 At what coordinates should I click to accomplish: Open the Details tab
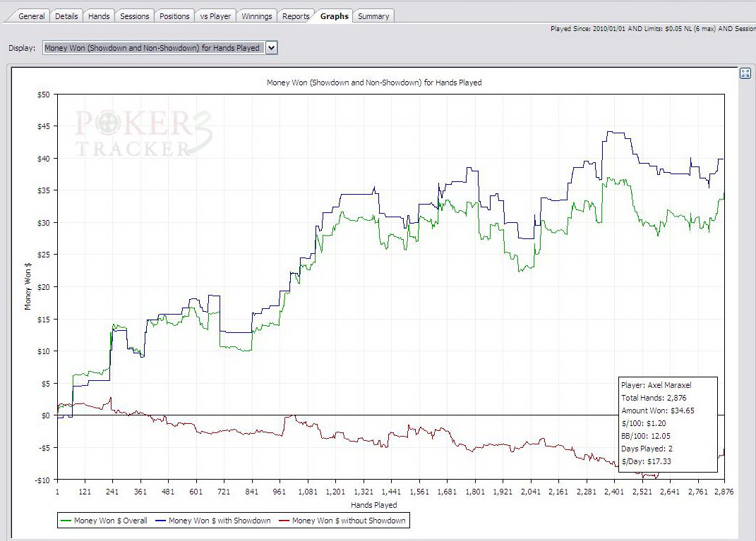(66, 16)
